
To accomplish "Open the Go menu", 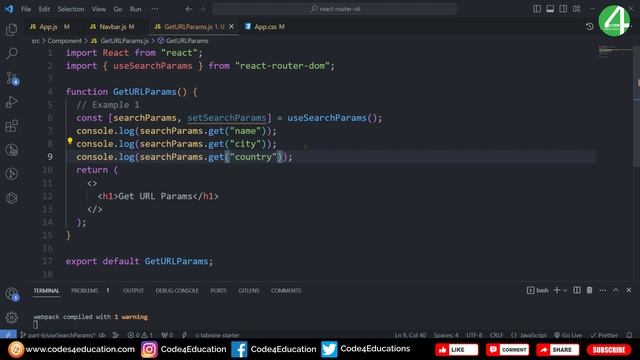I will click(118, 9).
